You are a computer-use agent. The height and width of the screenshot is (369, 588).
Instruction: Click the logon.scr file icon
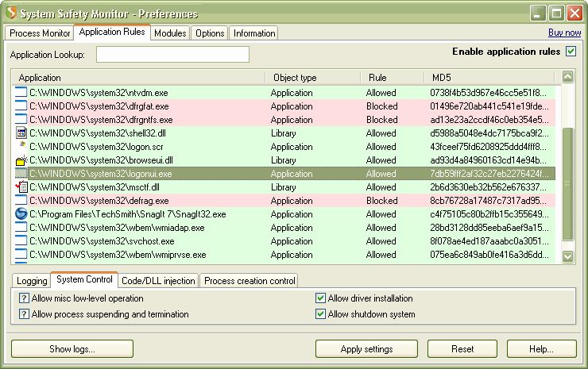point(21,147)
